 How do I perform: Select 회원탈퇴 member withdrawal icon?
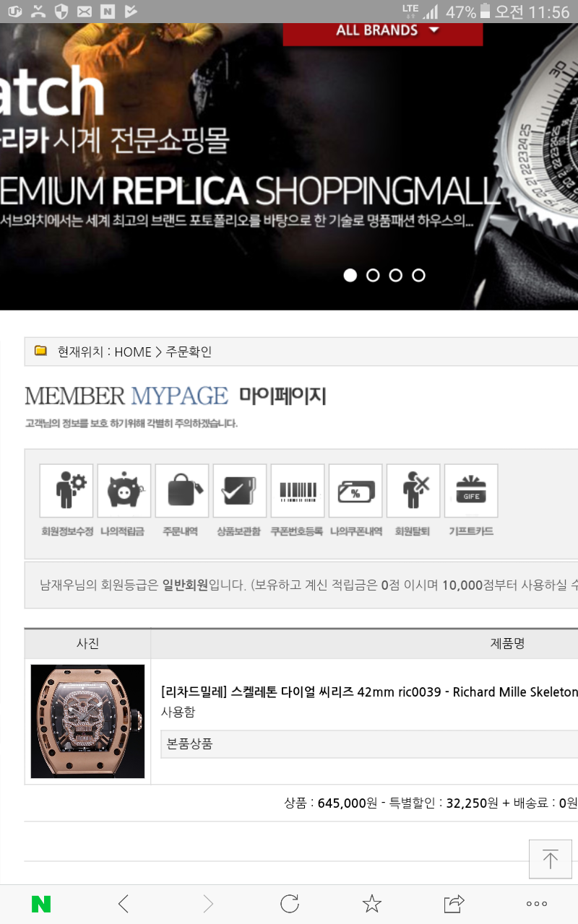click(413, 491)
